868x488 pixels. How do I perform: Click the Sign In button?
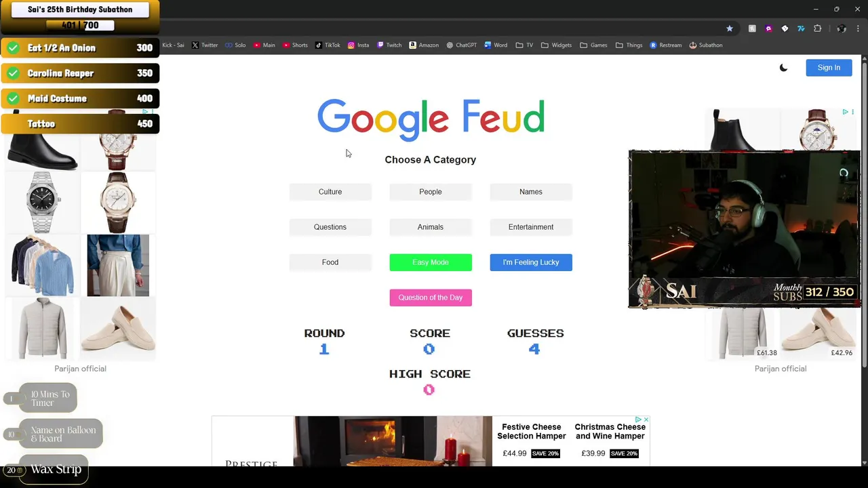click(829, 68)
